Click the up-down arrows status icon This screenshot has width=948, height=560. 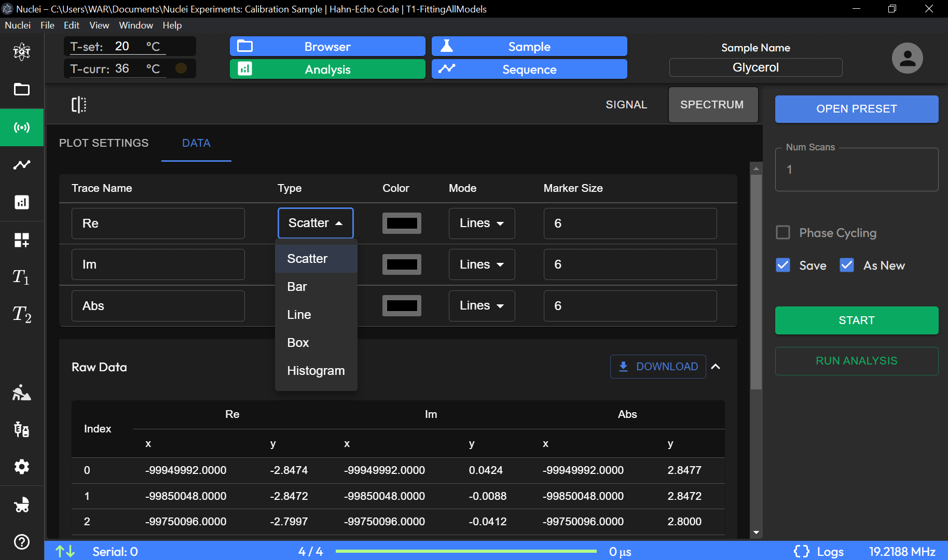[65, 552]
